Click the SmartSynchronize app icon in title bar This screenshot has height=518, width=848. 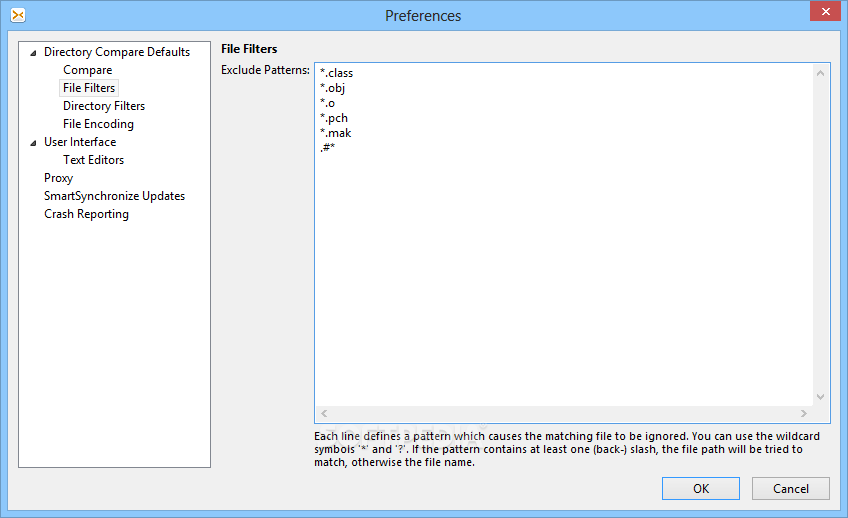coord(18,15)
